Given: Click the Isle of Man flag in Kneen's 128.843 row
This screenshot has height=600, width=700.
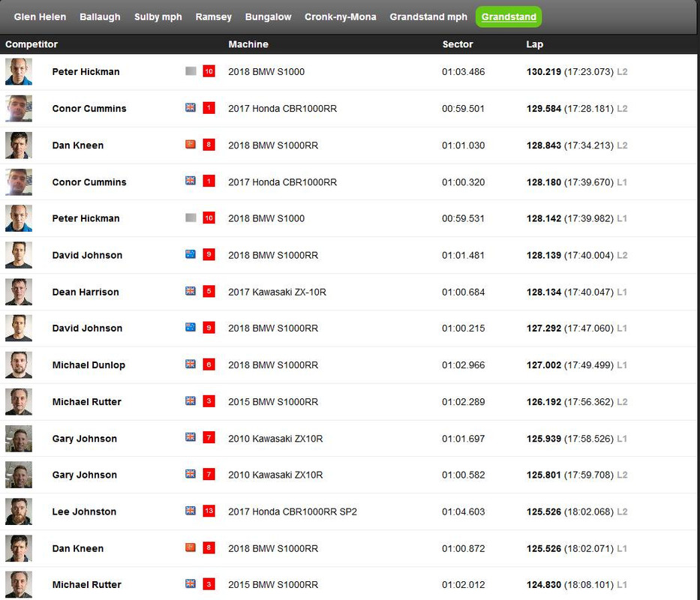Looking at the screenshot, I should [191, 144].
